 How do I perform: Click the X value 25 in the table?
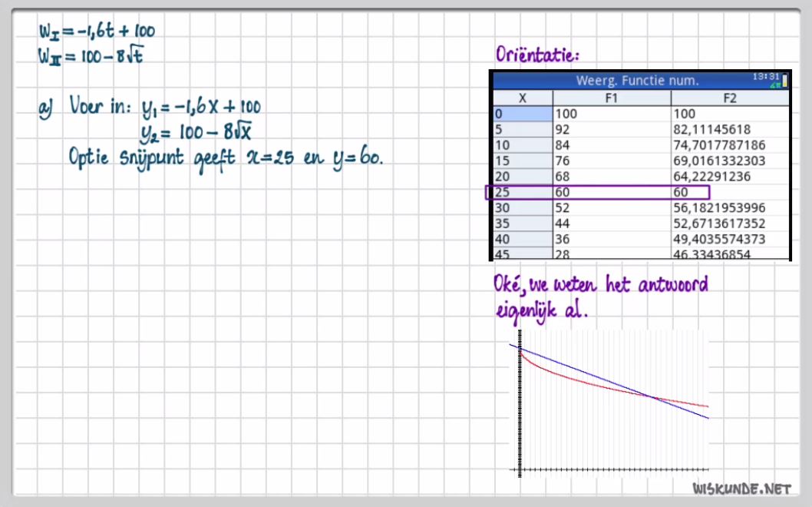click(x=502, y=192)
